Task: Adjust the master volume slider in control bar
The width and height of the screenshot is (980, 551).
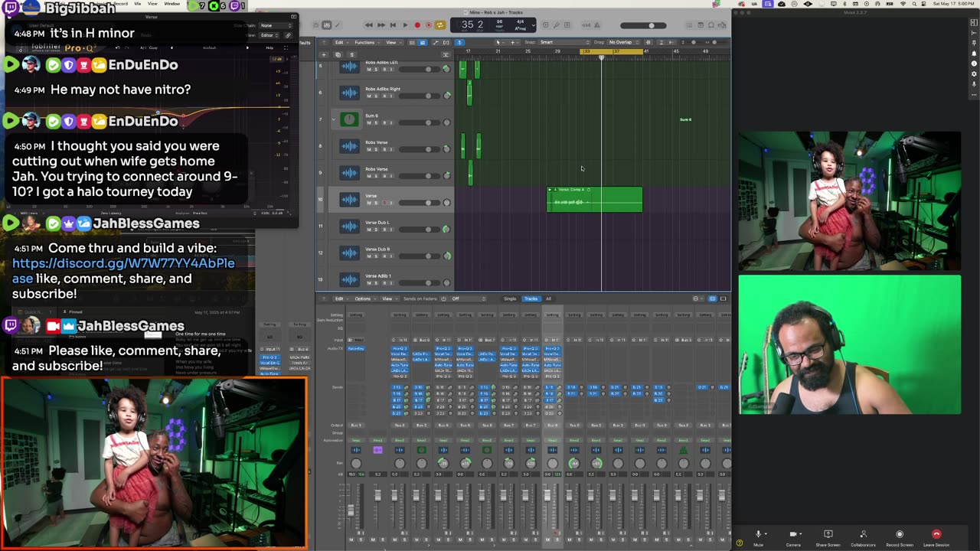Action: (643, 25)
